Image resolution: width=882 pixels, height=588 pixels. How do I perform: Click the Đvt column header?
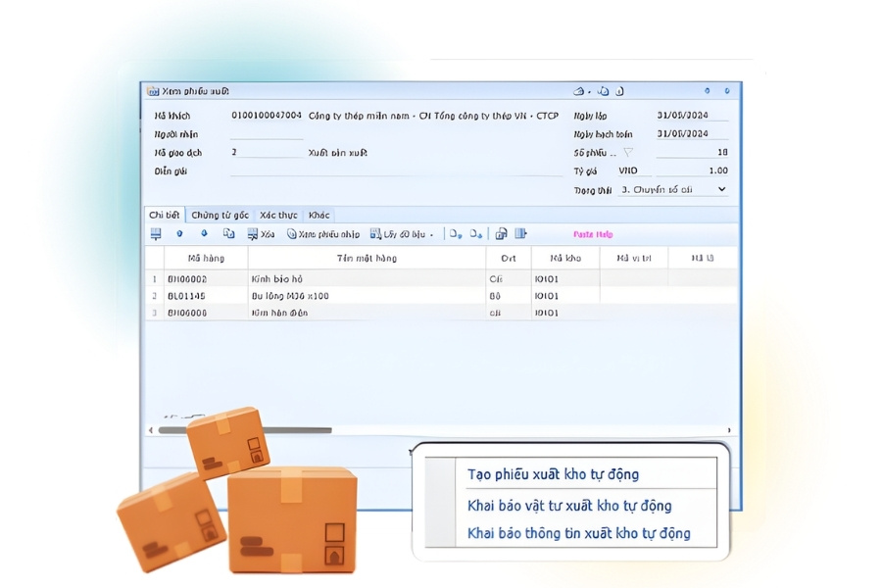(x=509, y=259)
